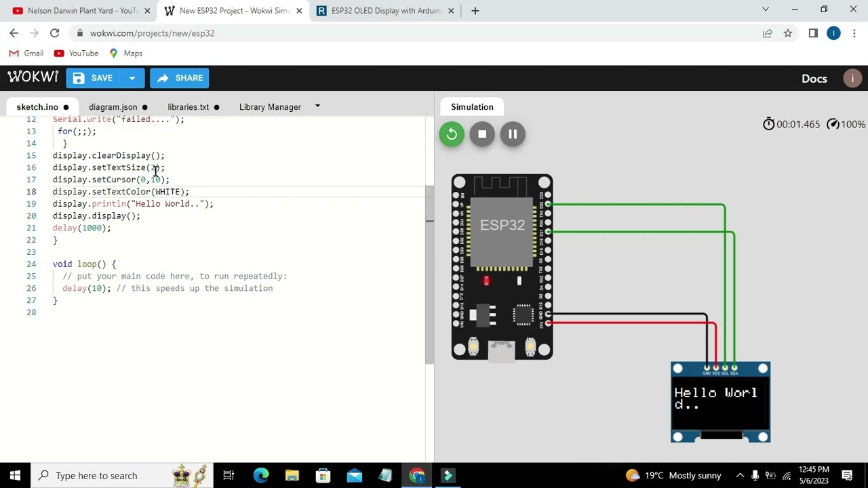Open the Windows Start menu
868x488 pixels.
16,475
